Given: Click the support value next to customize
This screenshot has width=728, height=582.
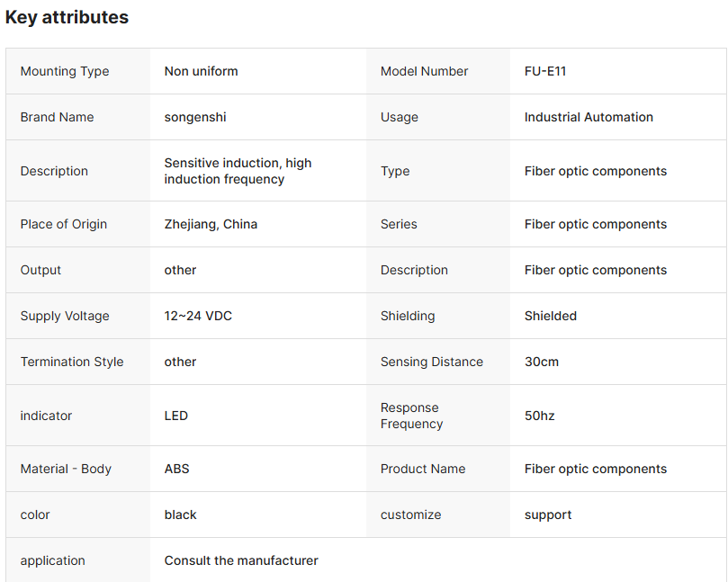Looking at the screenshot, I should click(548, 515).
